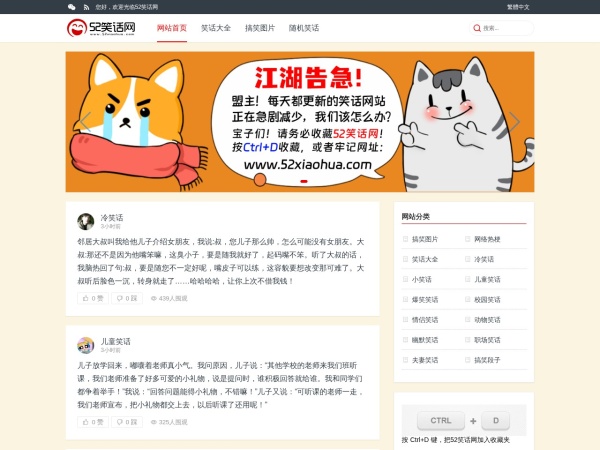This screenshot has width=600, height=450.
Task: Click the 网站分类 sidebar heading
Action: [416, 217]
